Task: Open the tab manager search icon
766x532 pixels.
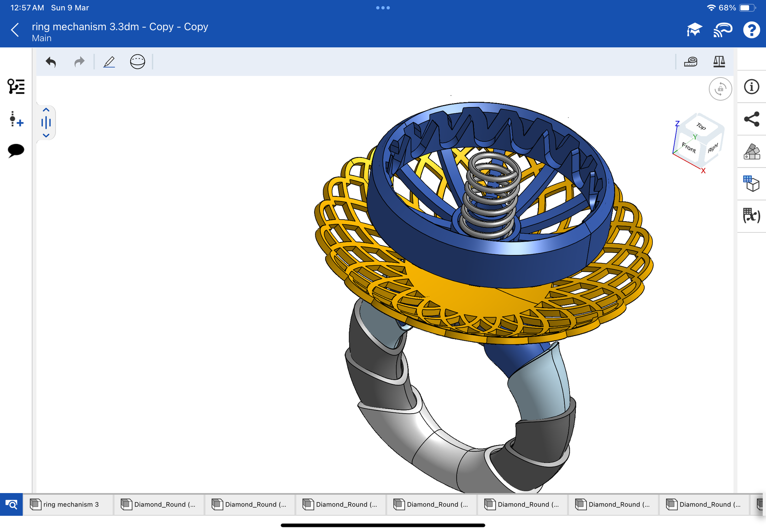Action: [x=11, y=504]
